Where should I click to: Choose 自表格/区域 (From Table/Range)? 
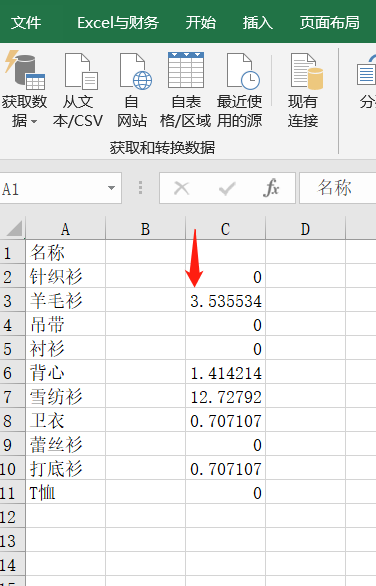pos(186,90)
